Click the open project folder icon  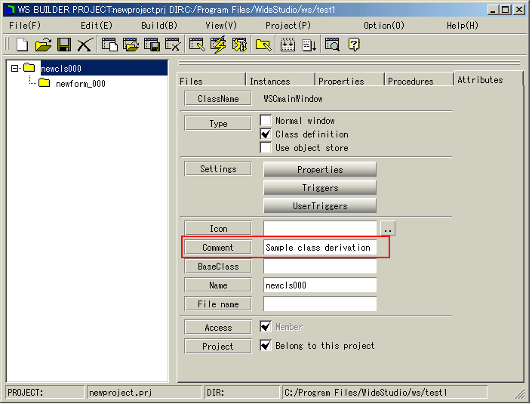43,45
